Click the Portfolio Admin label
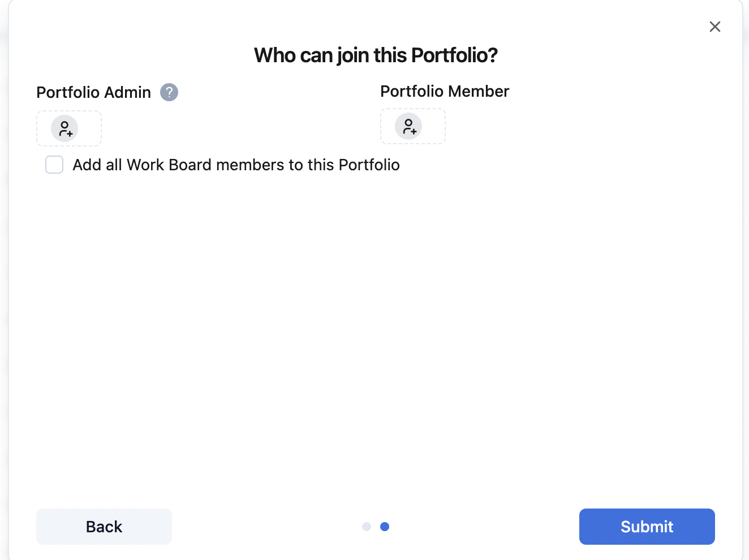This screenshot has width=749, height=560. (x=93, y=92)
